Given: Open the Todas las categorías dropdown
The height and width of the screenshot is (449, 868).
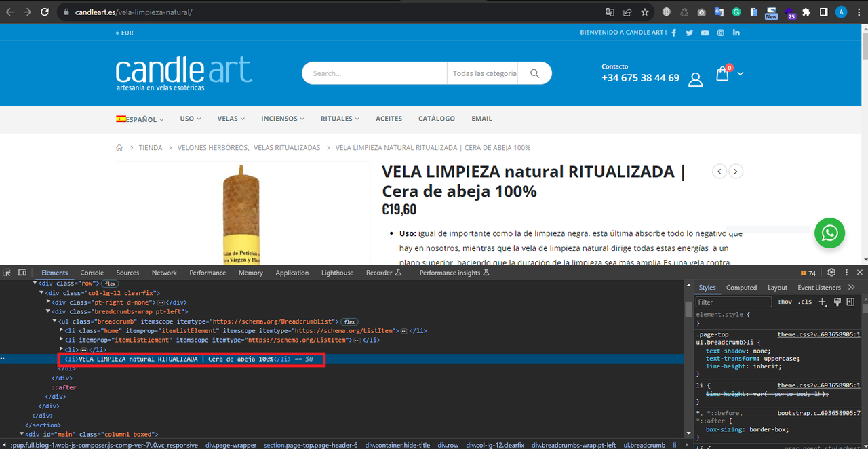Looking at the screenshot, I should (482, 73).
